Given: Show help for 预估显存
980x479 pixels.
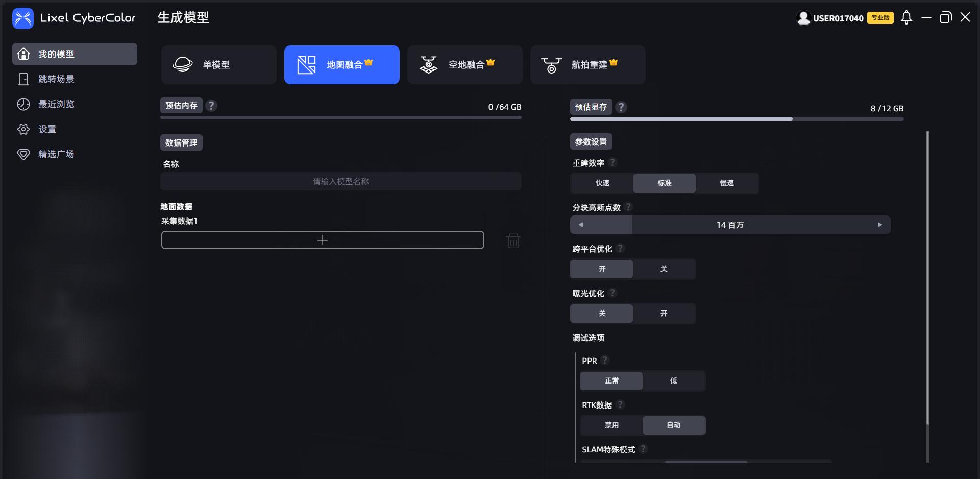Looking at the screenshot, I should click(x=621, y=107).
